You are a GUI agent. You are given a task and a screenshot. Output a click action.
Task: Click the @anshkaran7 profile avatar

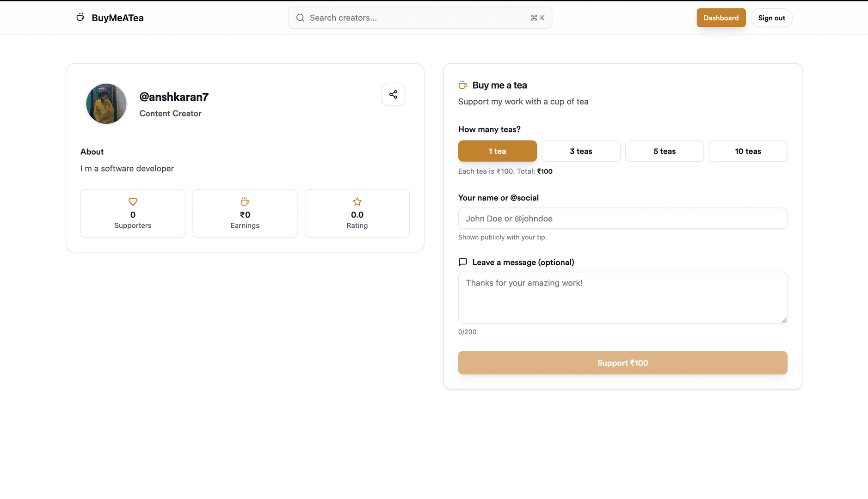coord(106,103)
